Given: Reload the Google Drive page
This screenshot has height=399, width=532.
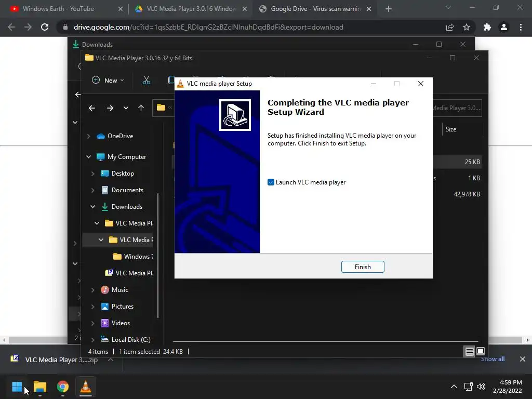Looking at the screenshot, I should click(45, 27).
